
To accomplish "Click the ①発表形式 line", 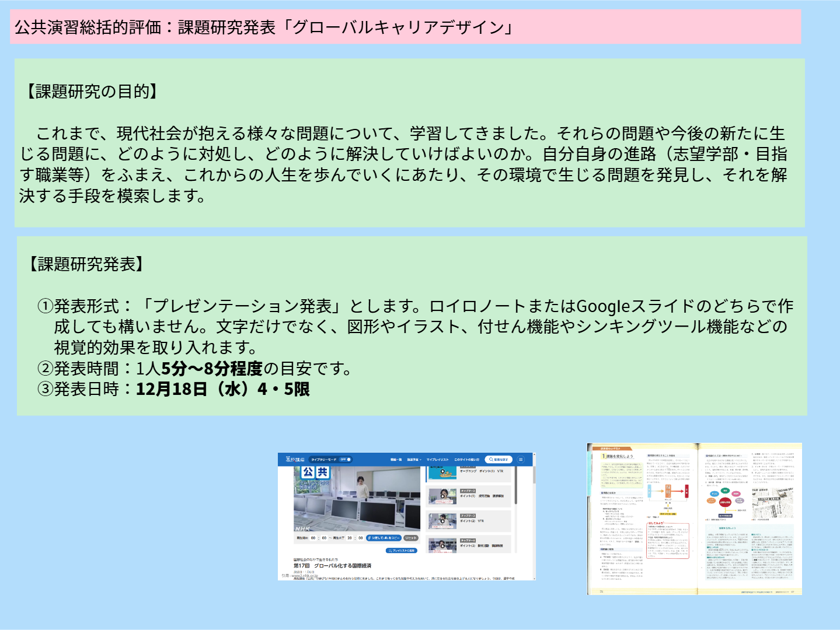I will click(x=415, y=327).
